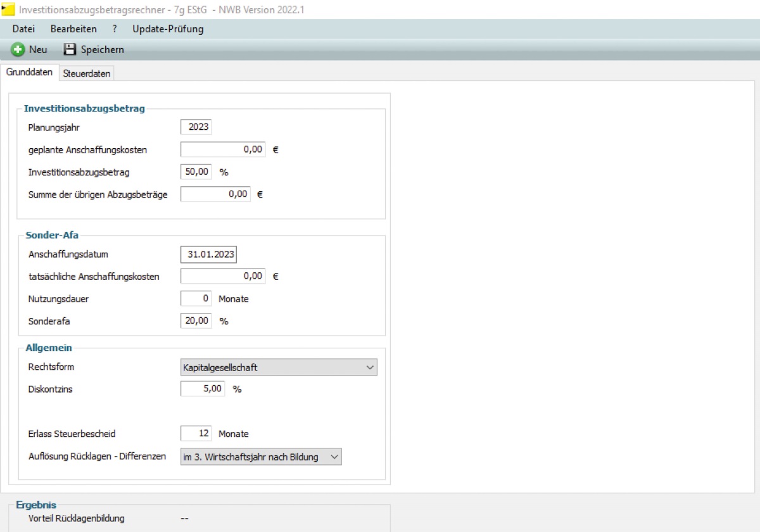Click the yellow application icon in title bar
760x532 pixels.
point(8,9)
